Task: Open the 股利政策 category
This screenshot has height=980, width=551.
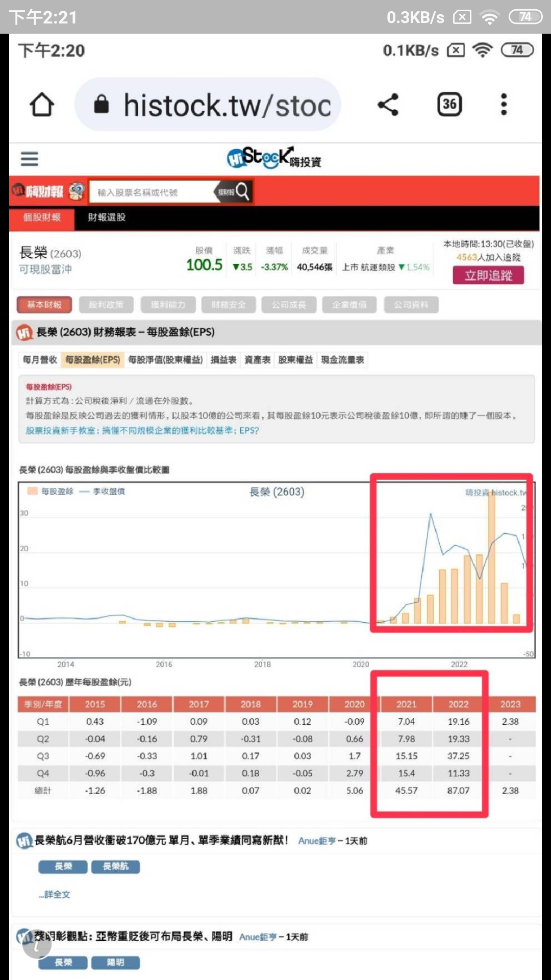Action: [106, 305]
